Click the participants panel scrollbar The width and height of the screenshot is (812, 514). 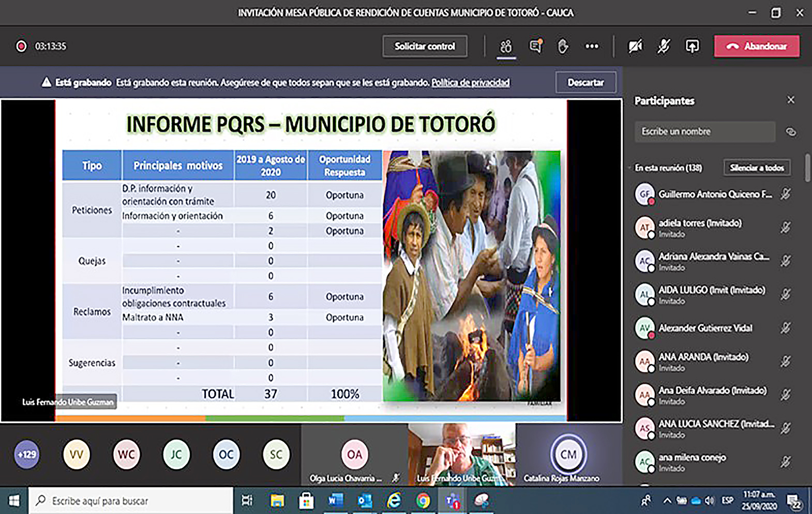click(807, 168)
